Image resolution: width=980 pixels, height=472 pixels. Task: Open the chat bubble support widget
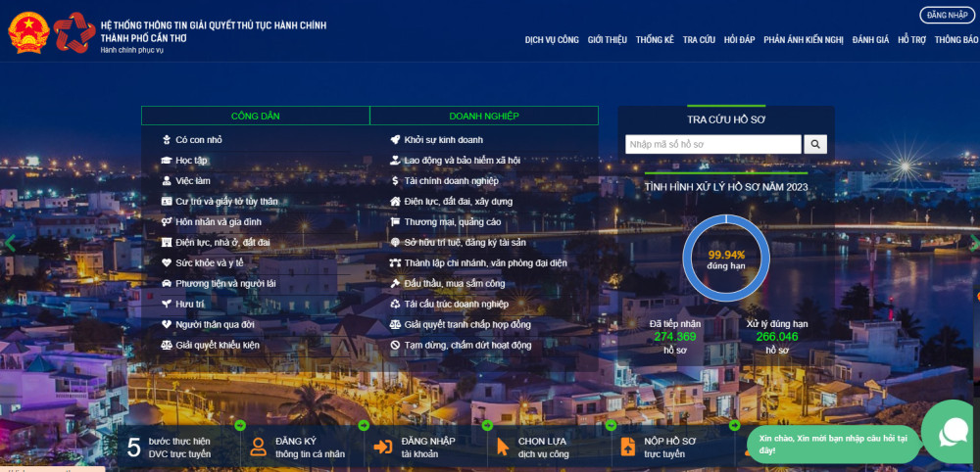click(952, 431)
